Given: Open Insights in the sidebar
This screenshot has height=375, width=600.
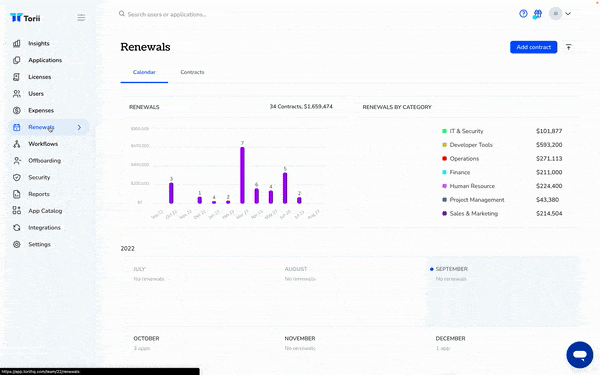Looking at the screenshot, I should [x=39, y=43].
